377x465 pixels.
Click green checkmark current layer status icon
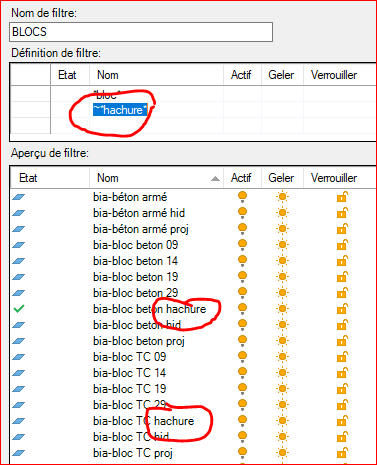(19, 309)
